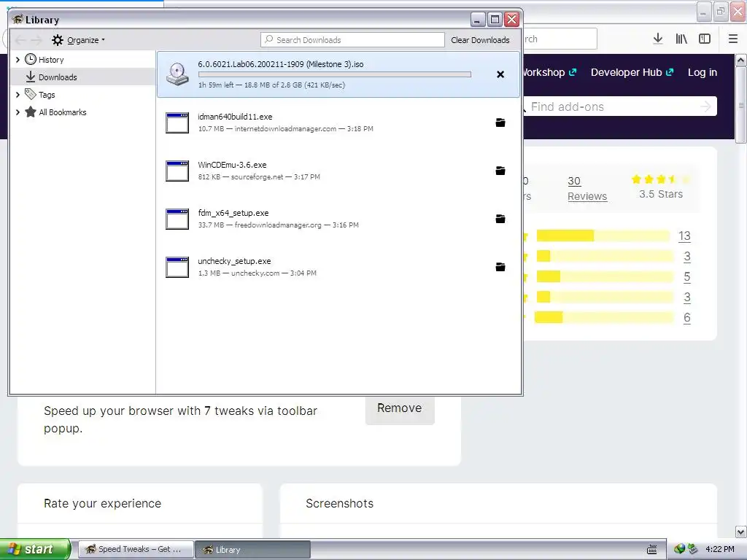Click the Library back arrow
The image size is (747, 560).
(x=20, y=40)
